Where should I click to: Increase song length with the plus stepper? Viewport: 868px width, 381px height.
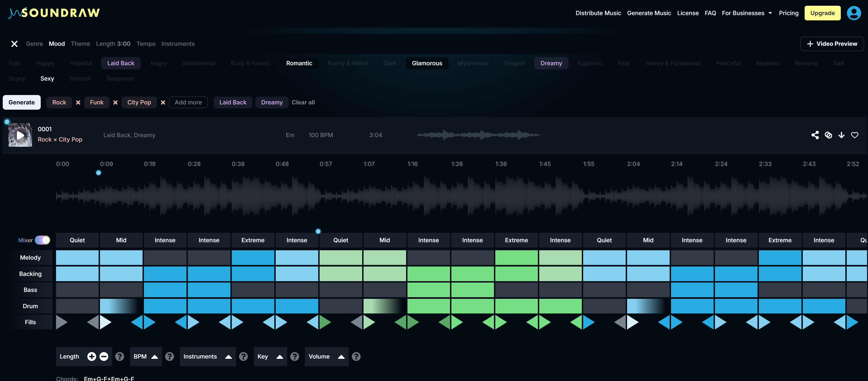[91, 356]
